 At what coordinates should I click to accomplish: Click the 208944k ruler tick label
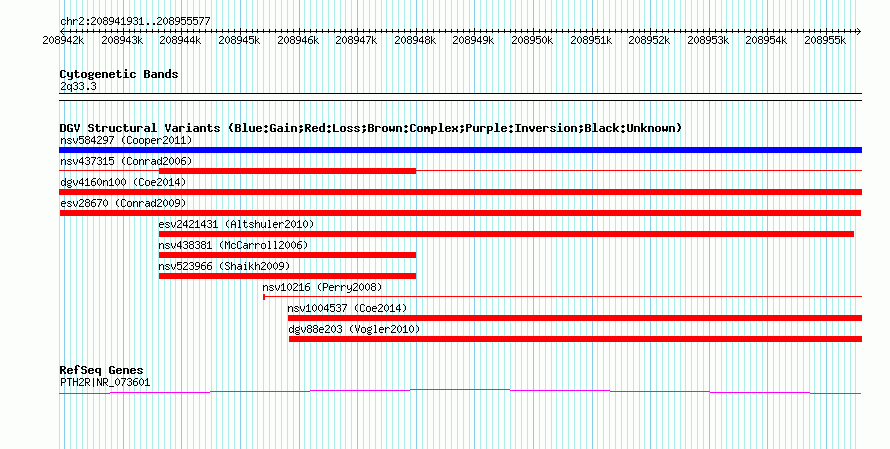(180, 41)
